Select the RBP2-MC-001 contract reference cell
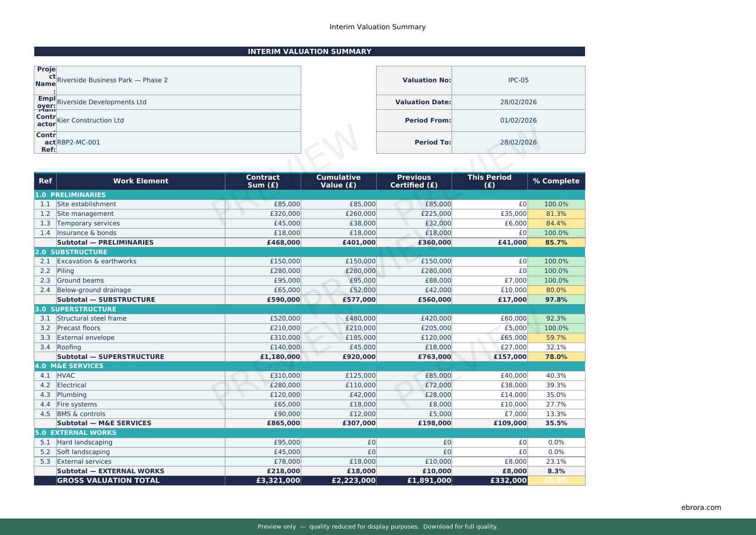The height and width of the screenshot is (535, 756). pos(178,142)
